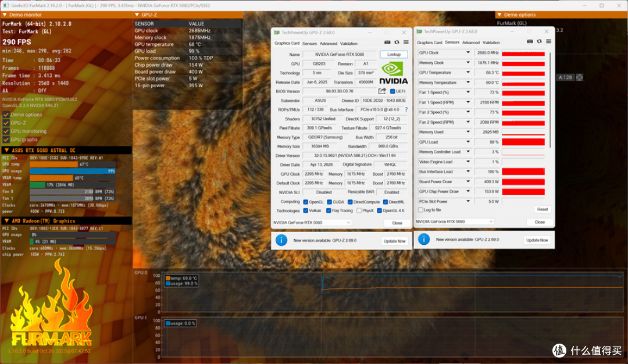Toggle the GPU-Z checkbox in Demo monitor
The width and height of the screenshot is (628, 364).
click(6, 123)
